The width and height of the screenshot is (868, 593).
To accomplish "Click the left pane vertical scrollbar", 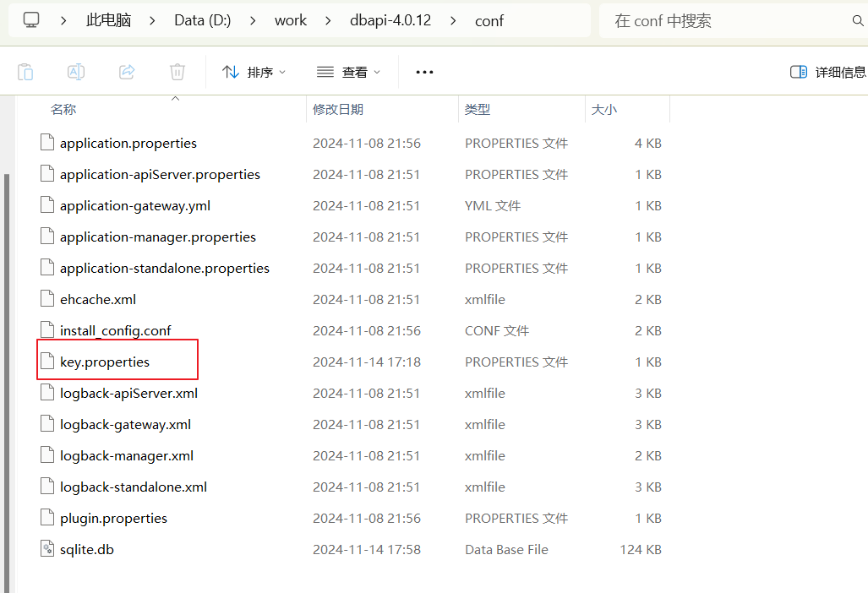I will pyautogui.click(x=7, y=383).
